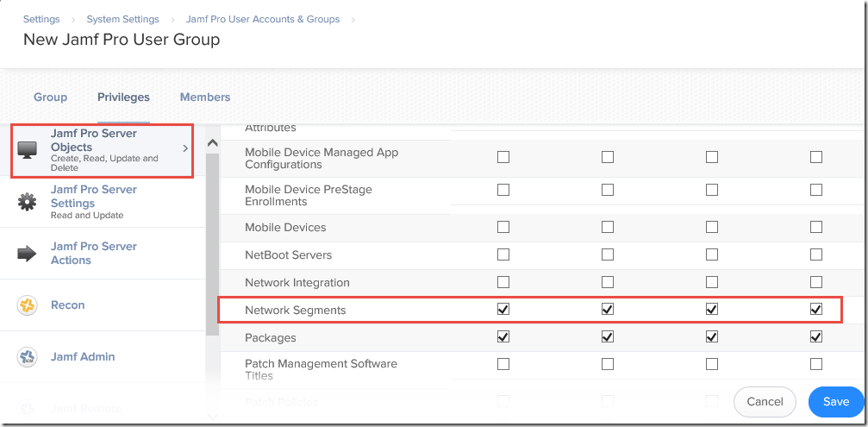This screenshot has width=868, height=427.
Task: Click the Packages row label
Action: 270,337
